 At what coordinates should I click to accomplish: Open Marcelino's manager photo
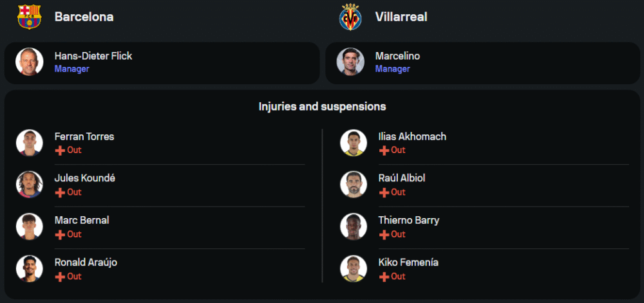(350, 62)
